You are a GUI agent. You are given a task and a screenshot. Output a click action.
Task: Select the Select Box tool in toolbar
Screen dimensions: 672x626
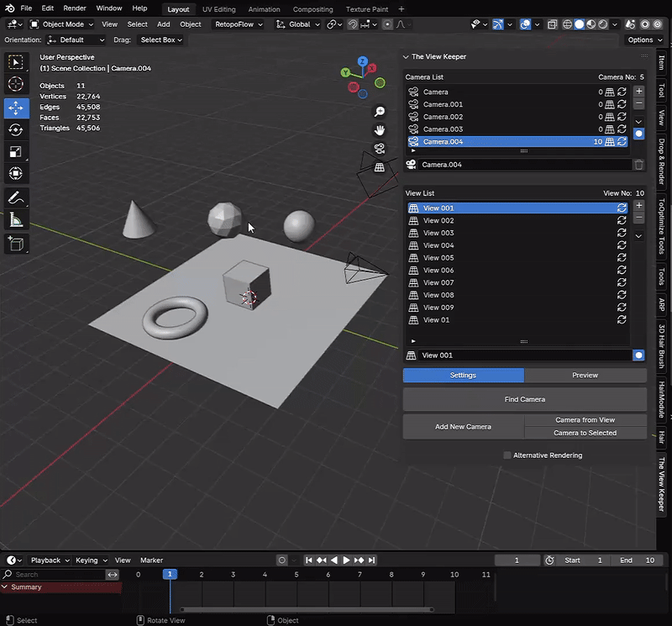16,62
